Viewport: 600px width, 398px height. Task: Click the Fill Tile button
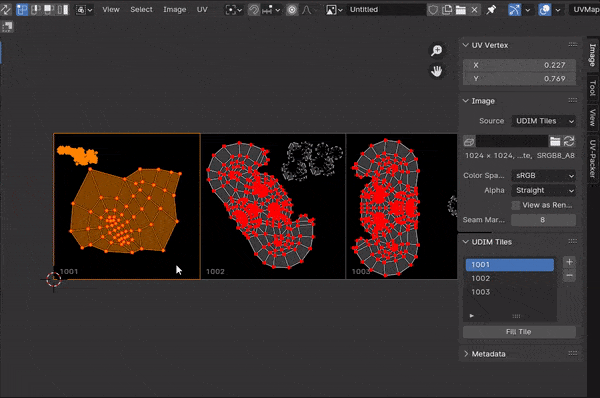click(519, 332)
